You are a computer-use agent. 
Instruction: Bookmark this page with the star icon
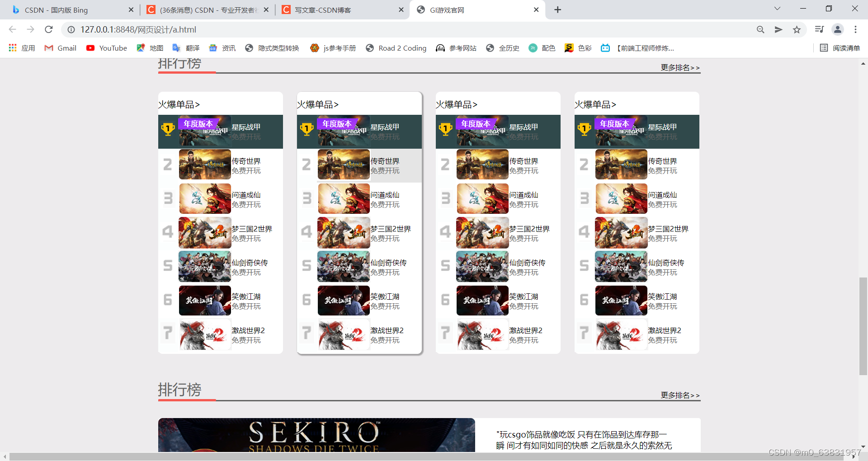(x=797, y=29)
